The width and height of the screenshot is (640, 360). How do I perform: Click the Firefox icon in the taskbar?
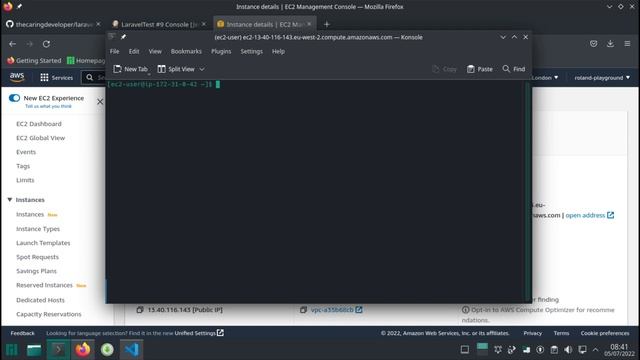(x=83, y=350)
